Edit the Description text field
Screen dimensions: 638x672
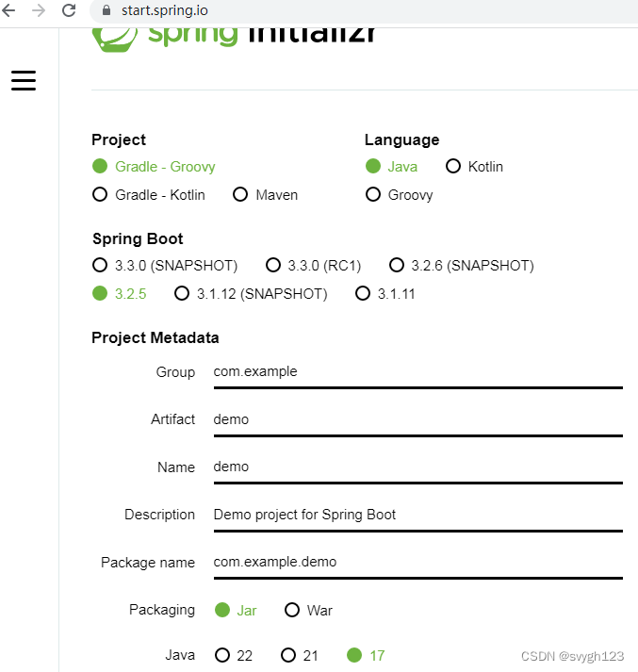pyautogui.click(x=418, y=516)
